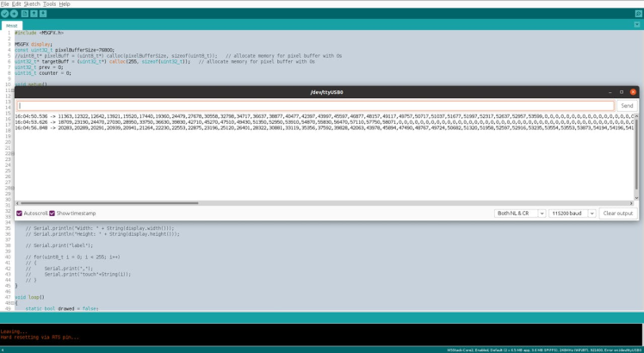
Task: Open the tab dropdown arrow menu
Action: 637,25
